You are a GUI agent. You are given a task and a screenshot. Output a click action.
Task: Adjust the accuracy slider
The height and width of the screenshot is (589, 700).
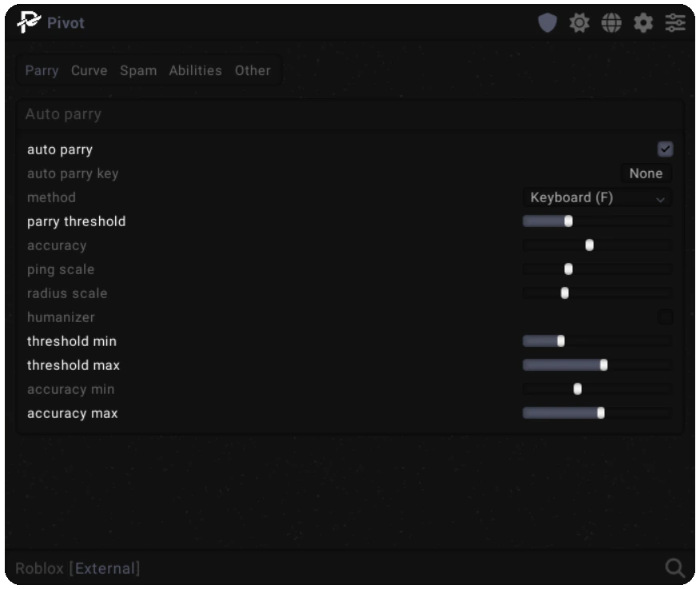598,245
